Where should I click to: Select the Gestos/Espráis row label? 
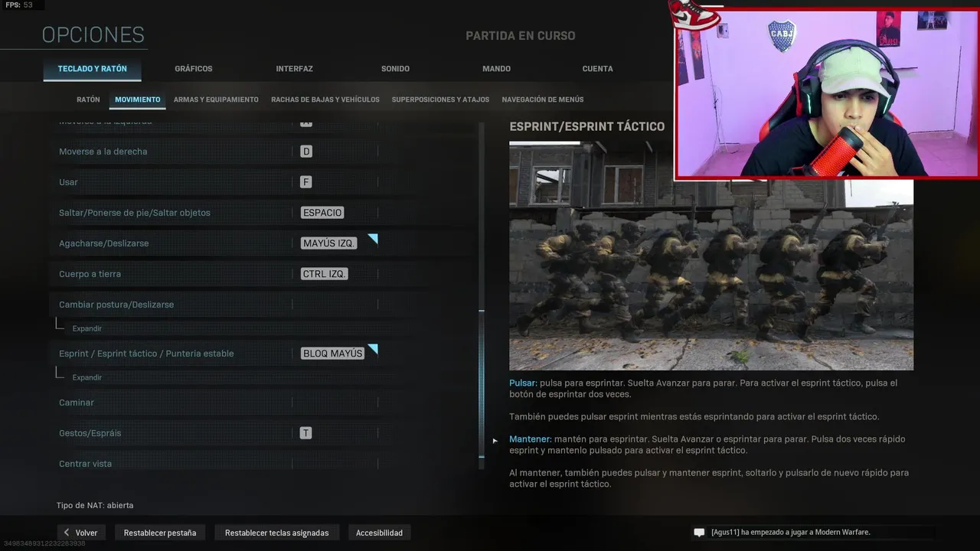click(90, 433)
